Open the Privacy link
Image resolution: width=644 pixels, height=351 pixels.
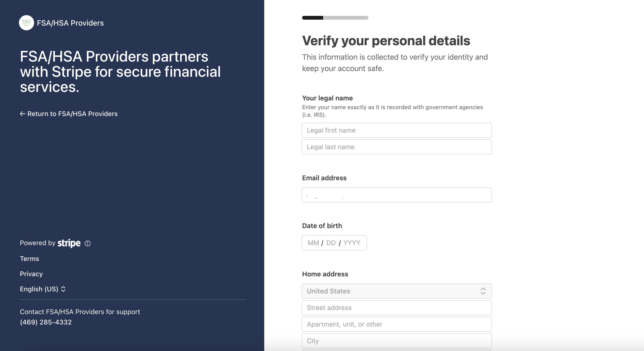(31, 274)
